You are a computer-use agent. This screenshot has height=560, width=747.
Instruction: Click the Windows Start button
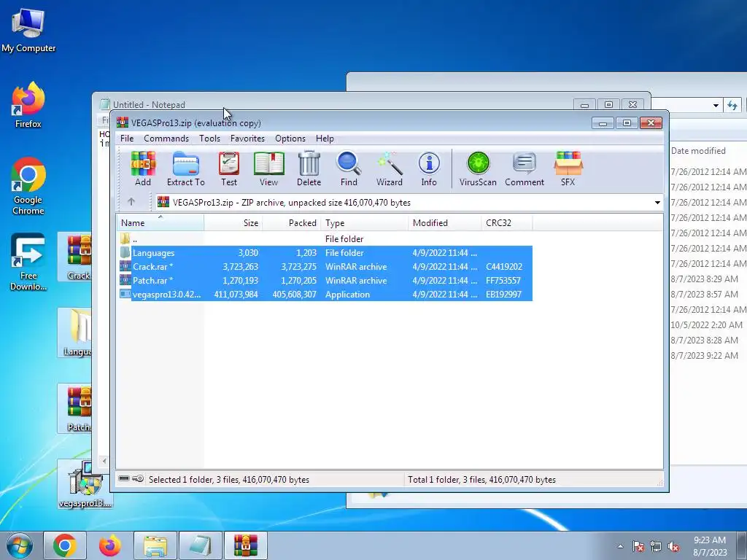point(20,545)
